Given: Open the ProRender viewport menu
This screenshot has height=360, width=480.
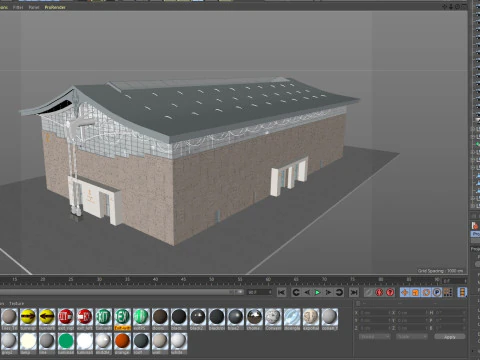Looking at the screenshot, I should 55,7.
